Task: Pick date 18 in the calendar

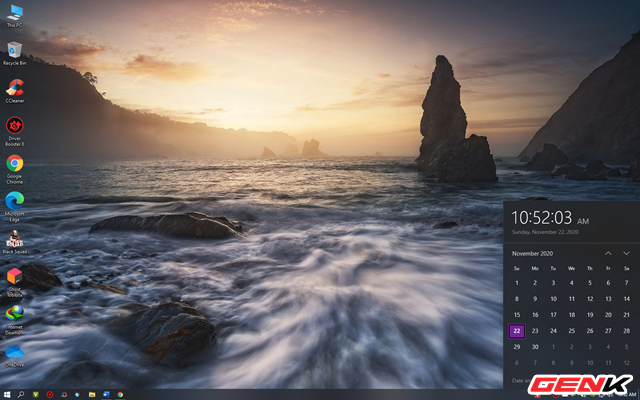Action: [571, 315]
